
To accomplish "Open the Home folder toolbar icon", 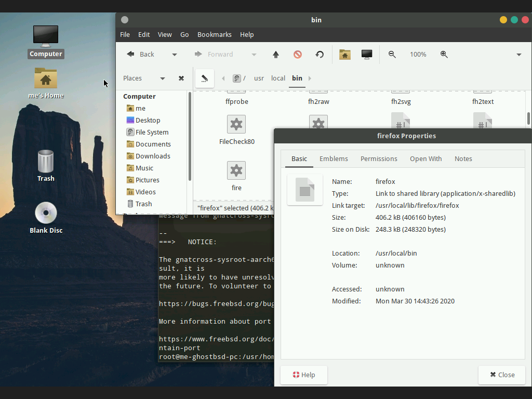I will tap(345, 55).
